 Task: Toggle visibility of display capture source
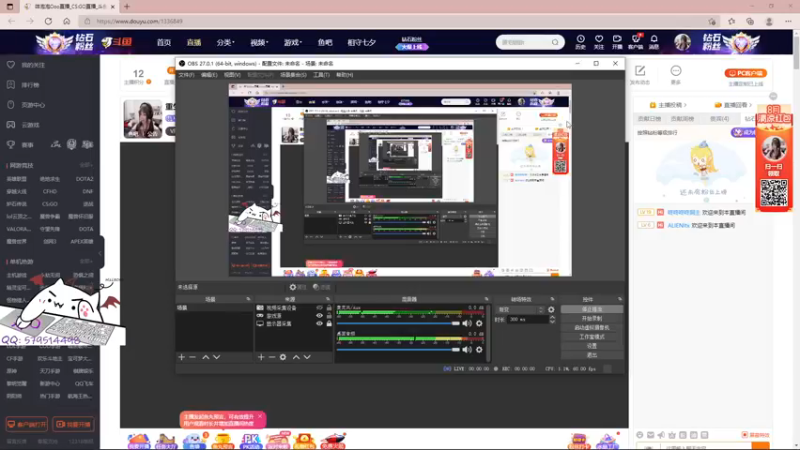click(319, 323)
